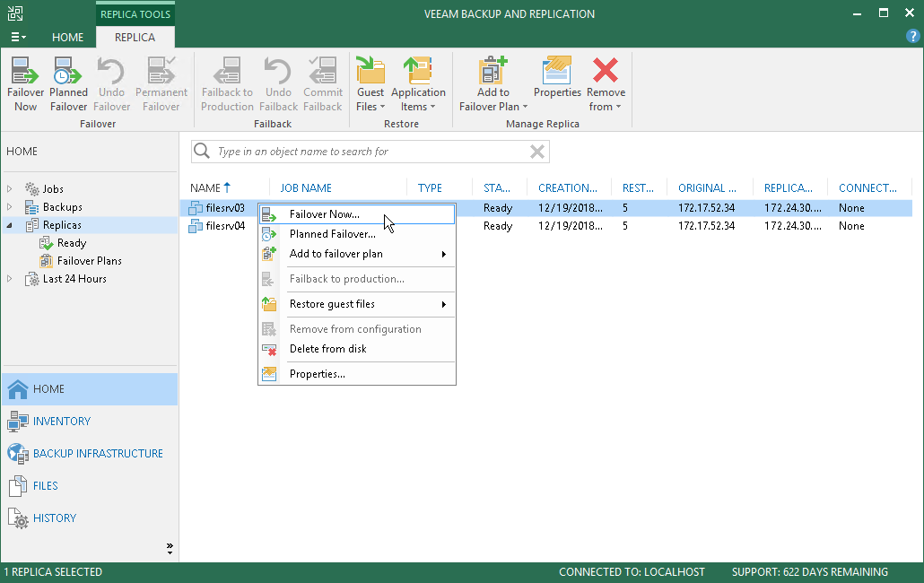The image size is (924, 583).
Task: Click the support days remaining status text
Action: tap(810, 572)
